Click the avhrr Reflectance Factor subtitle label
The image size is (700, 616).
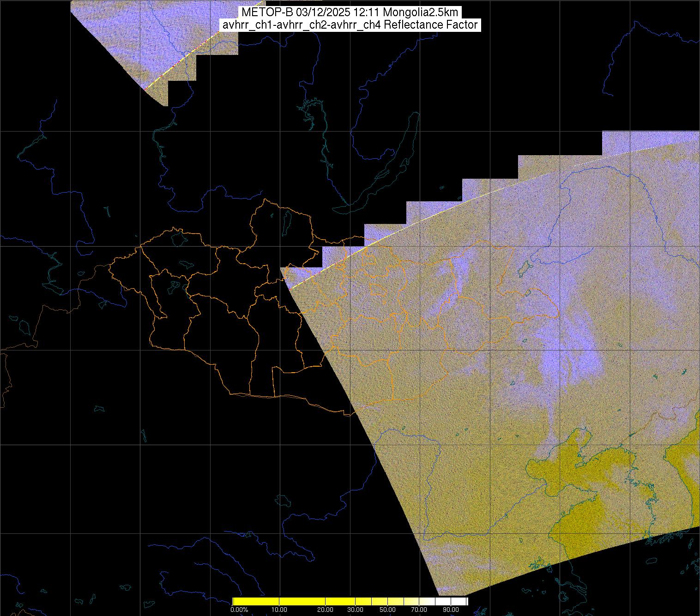coord(350,25)
